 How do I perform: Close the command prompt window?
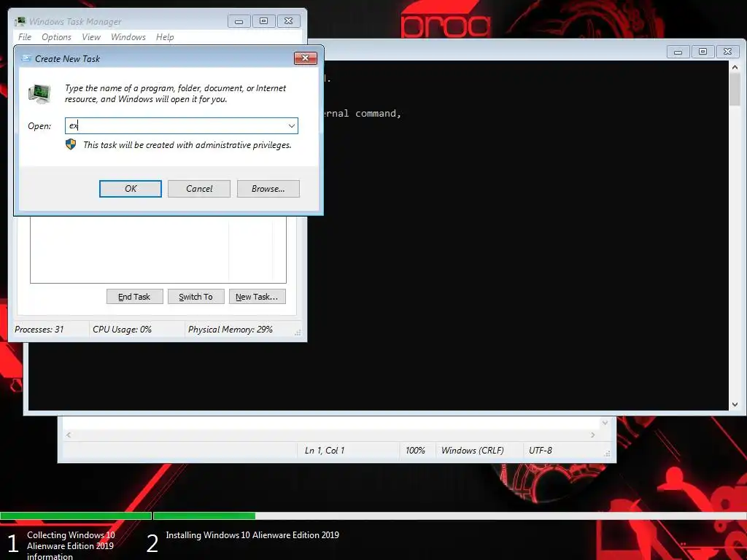[727, 52]
